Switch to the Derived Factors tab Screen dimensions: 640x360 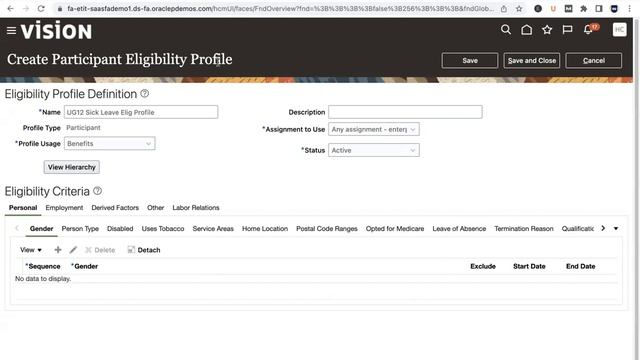[x=115, y=208]
